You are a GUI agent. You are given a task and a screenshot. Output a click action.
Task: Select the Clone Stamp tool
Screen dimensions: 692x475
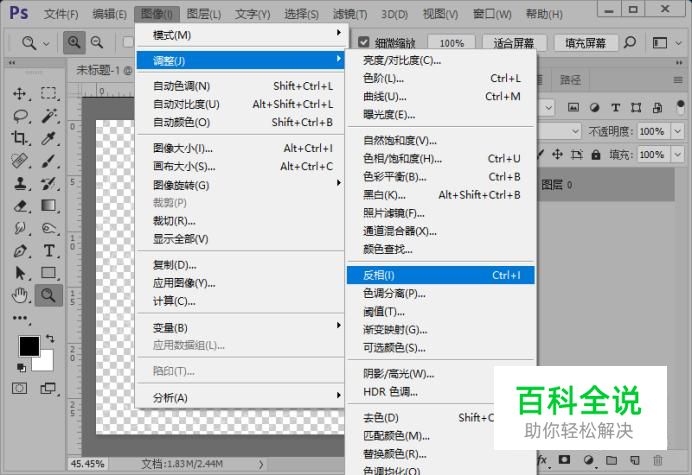19,183
